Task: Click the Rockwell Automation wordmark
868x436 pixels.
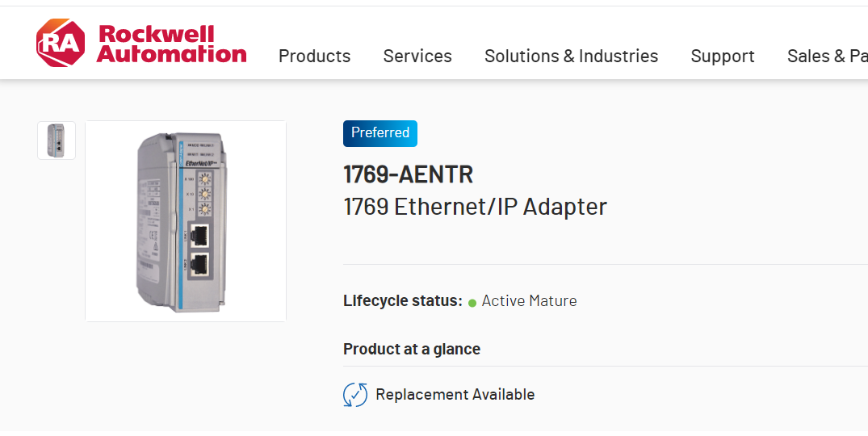Action: (171, 44)
